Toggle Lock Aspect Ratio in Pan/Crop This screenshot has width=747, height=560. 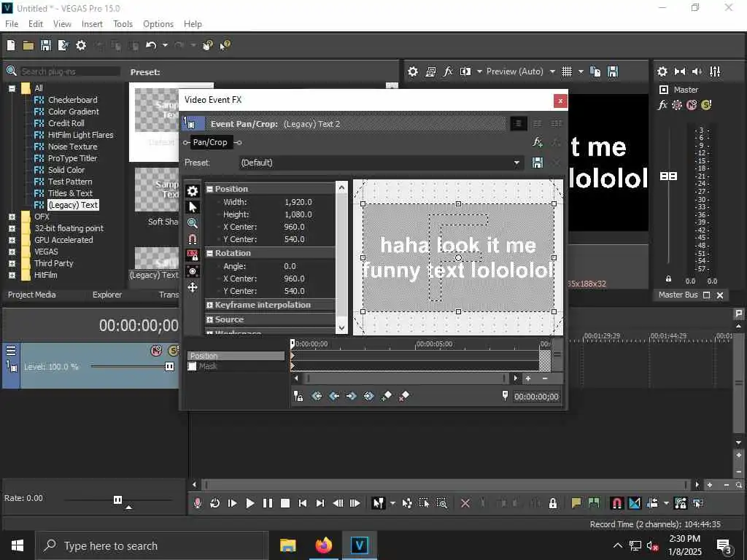tap(193, 255)
